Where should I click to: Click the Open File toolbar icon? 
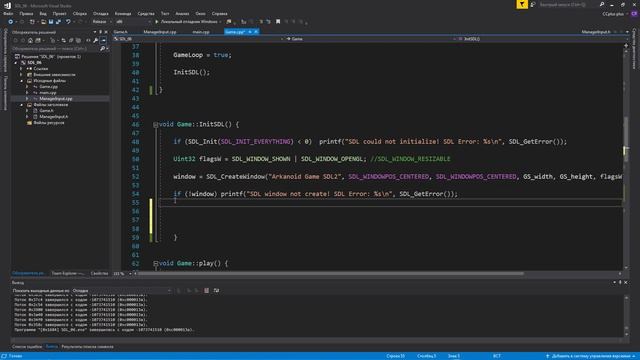pos(43,22)
